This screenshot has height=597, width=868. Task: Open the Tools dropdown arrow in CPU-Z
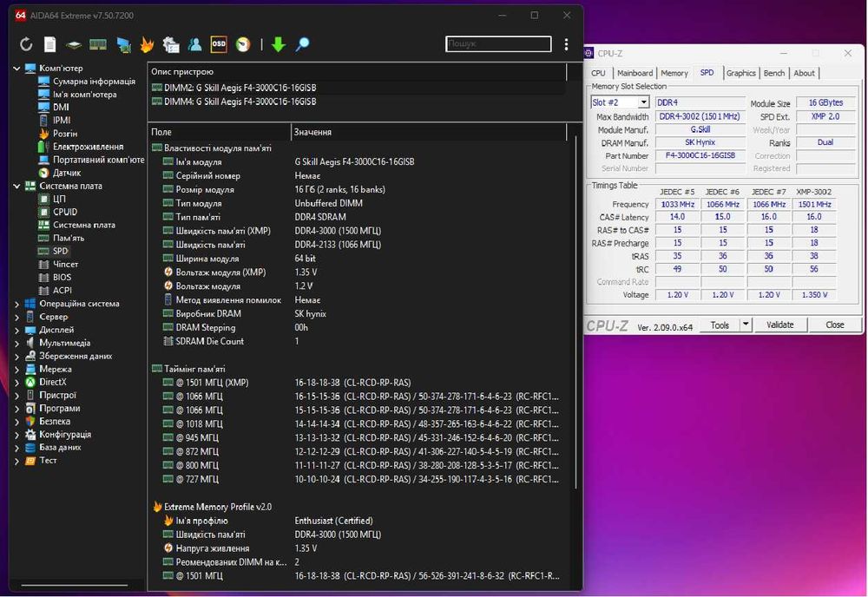pos(746,325)
